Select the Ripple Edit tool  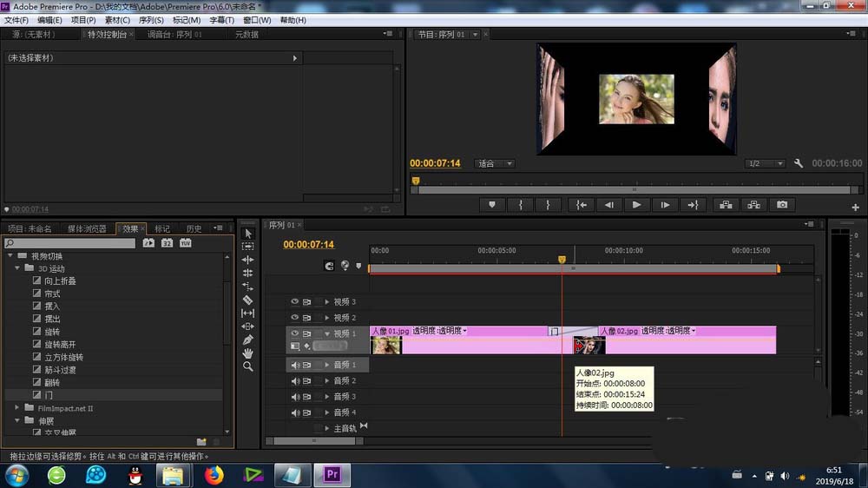point(248,260)
